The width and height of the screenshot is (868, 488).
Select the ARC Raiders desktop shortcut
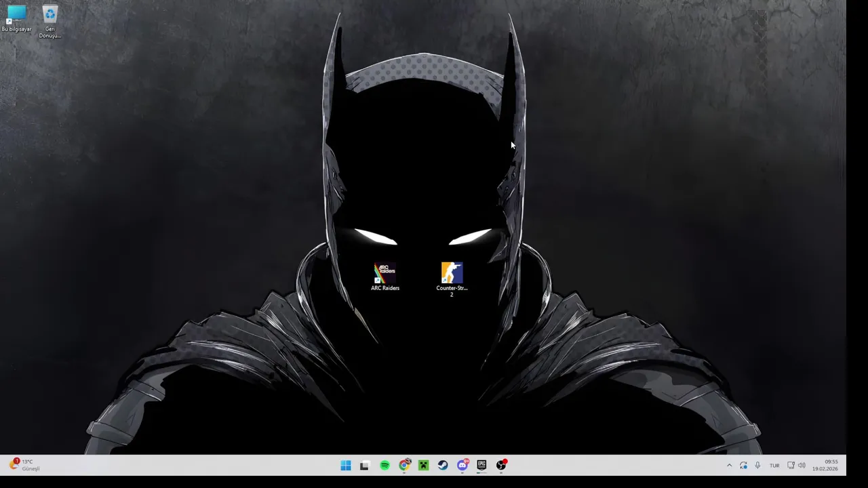[384, 277]
